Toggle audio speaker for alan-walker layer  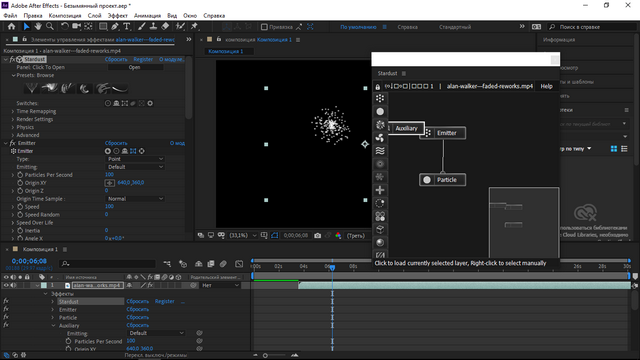13,285
